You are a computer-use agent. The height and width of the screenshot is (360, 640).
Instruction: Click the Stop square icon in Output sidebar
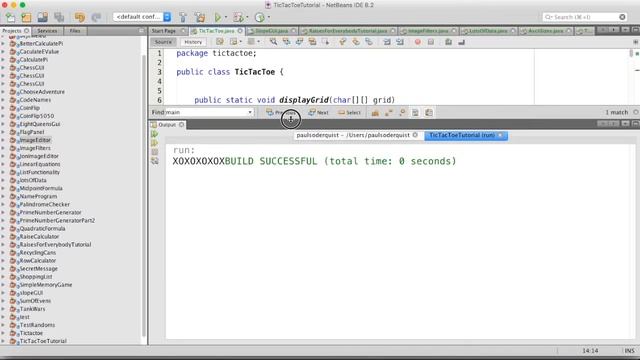coord(154,152)
